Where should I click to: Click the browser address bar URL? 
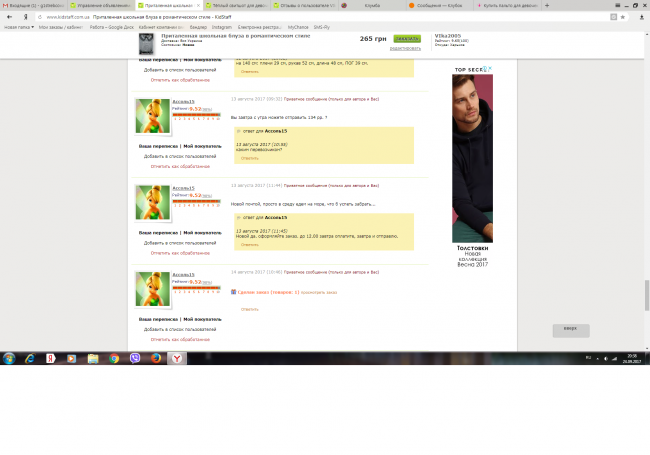pos(70,17)
